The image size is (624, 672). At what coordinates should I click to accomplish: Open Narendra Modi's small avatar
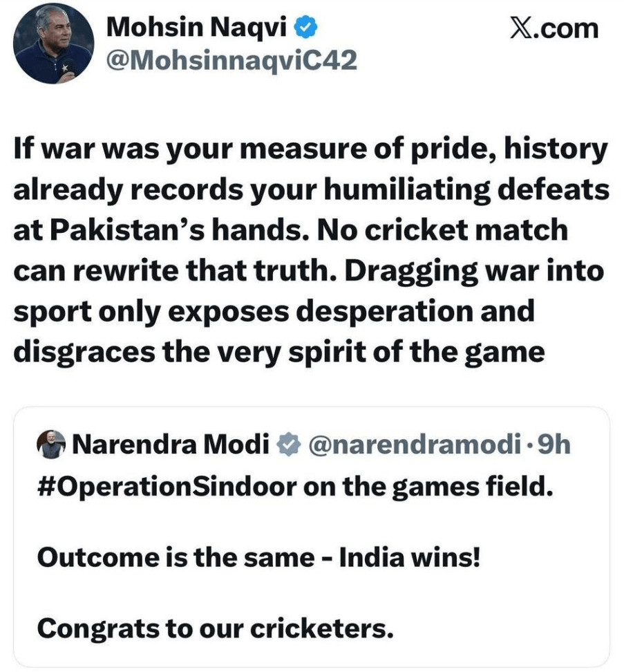click(50, 445)
